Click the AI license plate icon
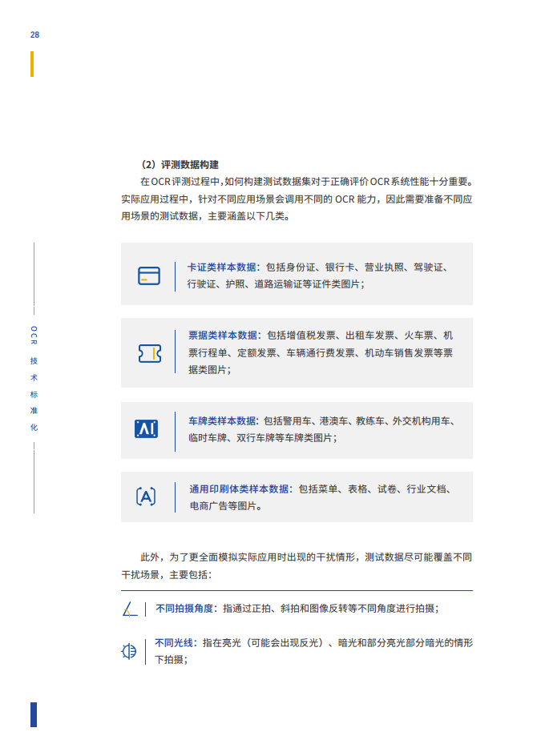The height and width of the screenshot is (756, 533). [146, 429]
